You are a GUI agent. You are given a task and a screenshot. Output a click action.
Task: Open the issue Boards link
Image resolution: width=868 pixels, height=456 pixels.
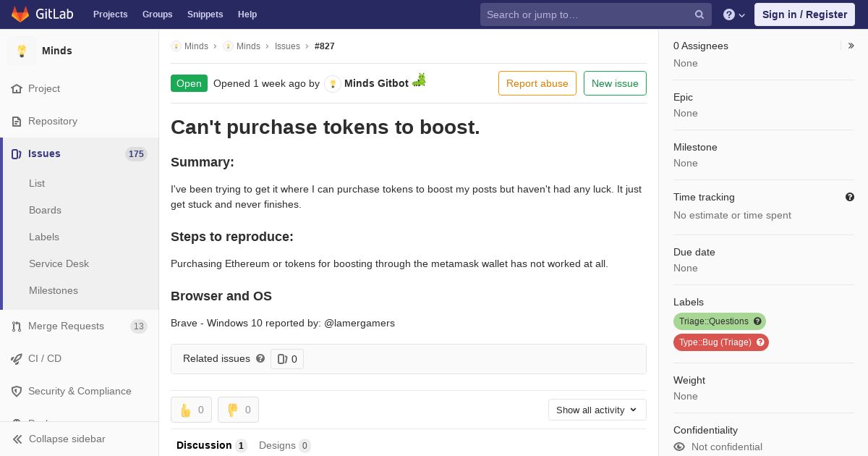(x=45, y=210)
